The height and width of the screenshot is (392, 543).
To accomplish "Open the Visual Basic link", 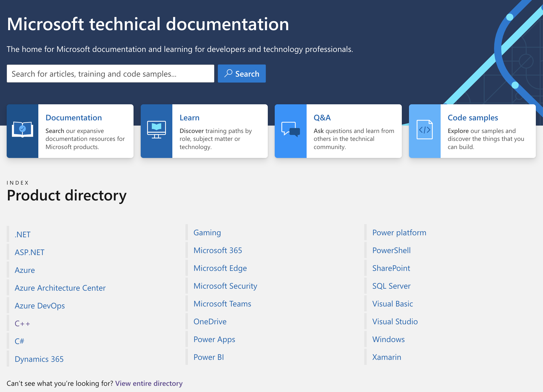I will pos(393,304).
